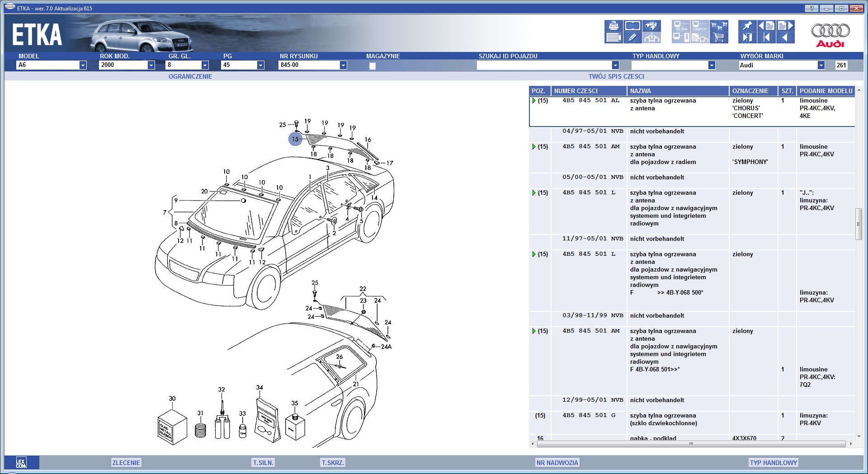The width and height of the screenshot is (868, 474).
Task: Open the DEPOT connection icon
Action: [700, 26]
